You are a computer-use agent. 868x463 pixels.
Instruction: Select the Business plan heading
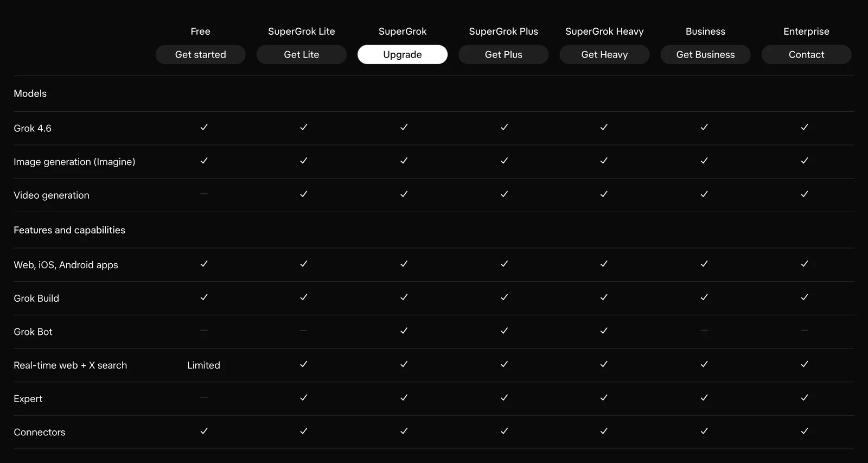(705, 31)
